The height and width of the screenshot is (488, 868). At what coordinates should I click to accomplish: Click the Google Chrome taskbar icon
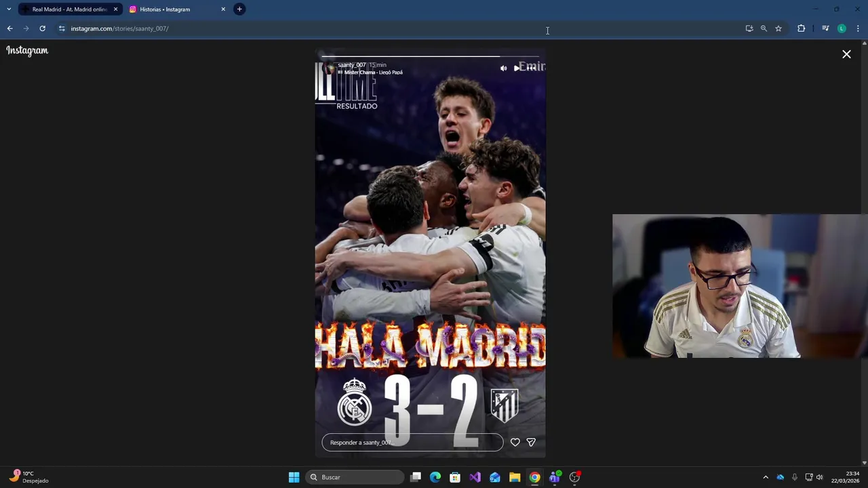click(x=534, y=477)
